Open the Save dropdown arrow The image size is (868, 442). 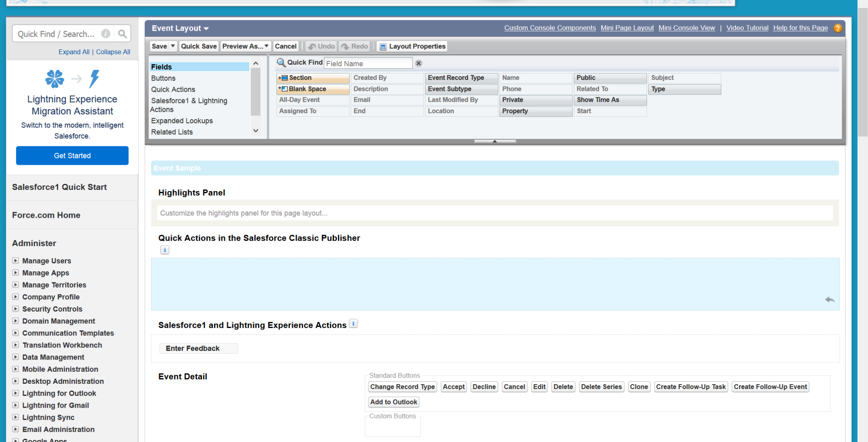click(173, 46)
